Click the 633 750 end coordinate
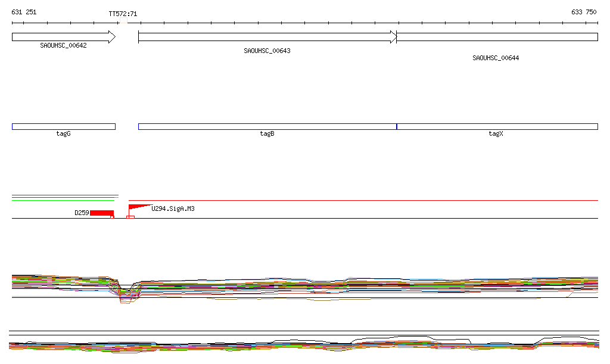This screenshot has height=364, width=610. click(x=583, y=12)
